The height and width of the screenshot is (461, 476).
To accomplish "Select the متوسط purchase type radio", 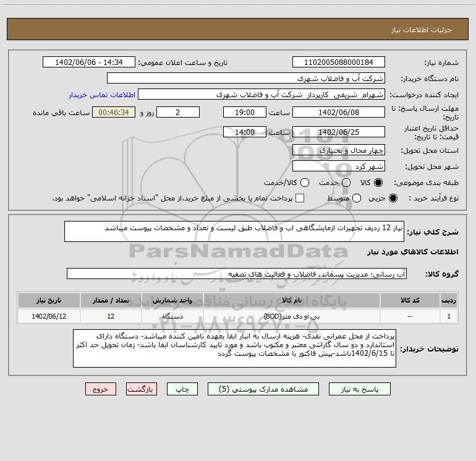I will tap(357, 198).
